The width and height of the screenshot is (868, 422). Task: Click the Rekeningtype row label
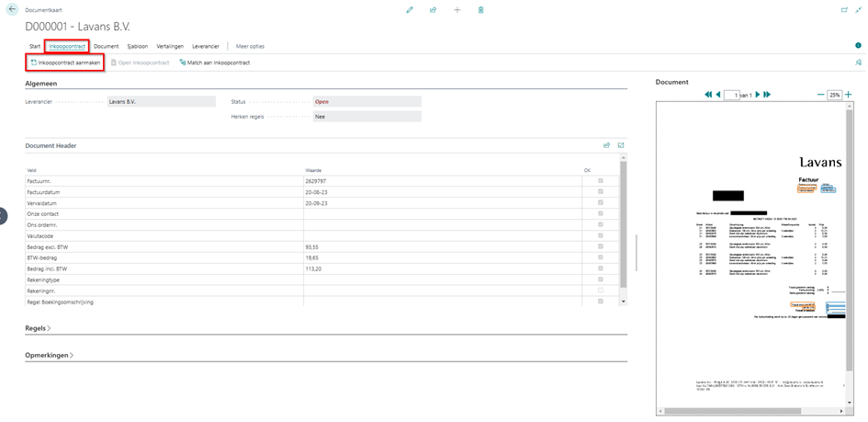click(42, 279)
